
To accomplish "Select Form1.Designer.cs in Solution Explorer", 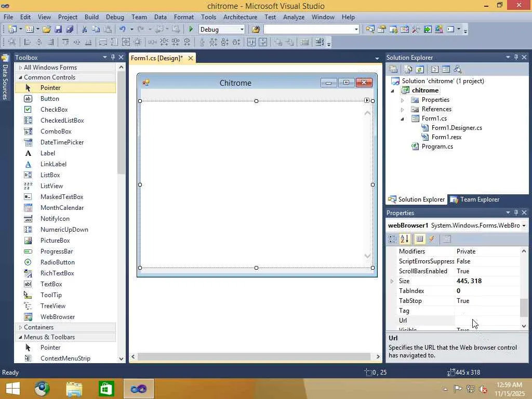I will pos(457,128).
